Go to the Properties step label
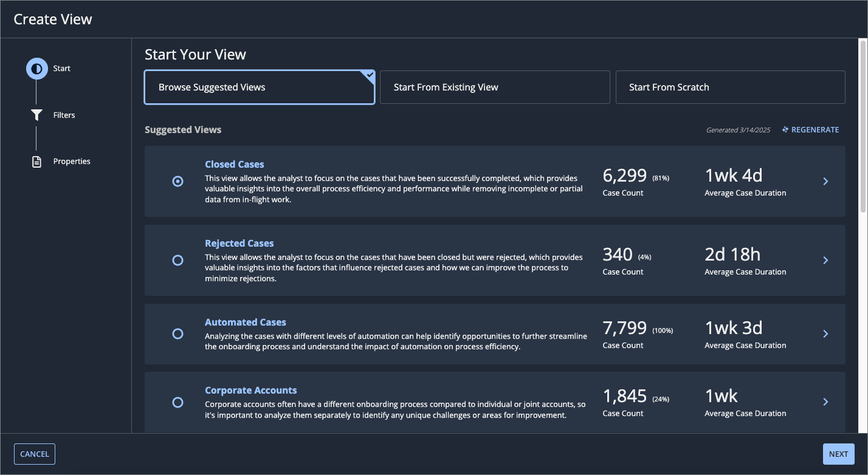This screenshot has height=475, width=868. coord(72,162)
